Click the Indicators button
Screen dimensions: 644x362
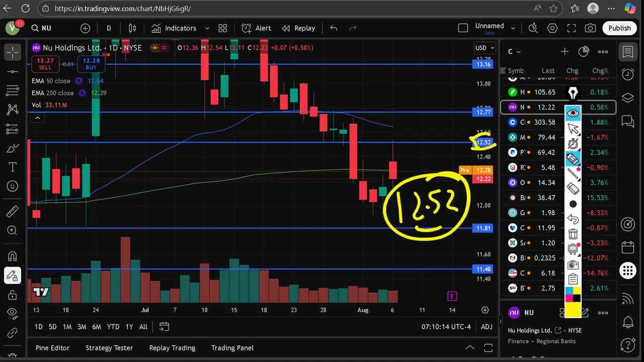(x=174, y=28)
